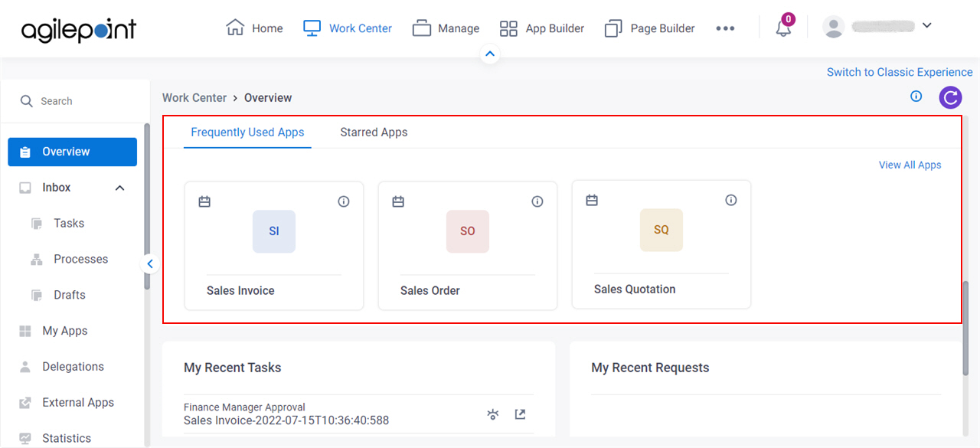
Task: Click the Sales Invoice-2022-07-15T10:36:40:588 entry
Action: coord(286,420)
